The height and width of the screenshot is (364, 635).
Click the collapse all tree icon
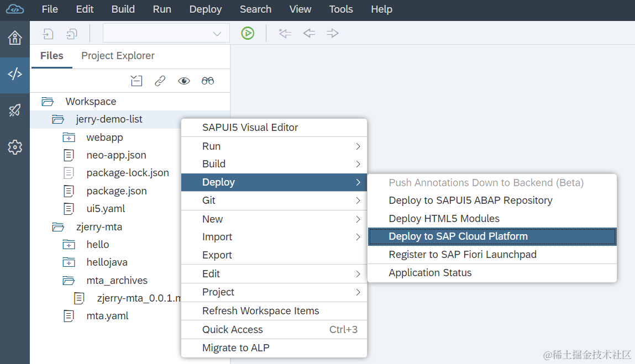(x=137, y=81)
